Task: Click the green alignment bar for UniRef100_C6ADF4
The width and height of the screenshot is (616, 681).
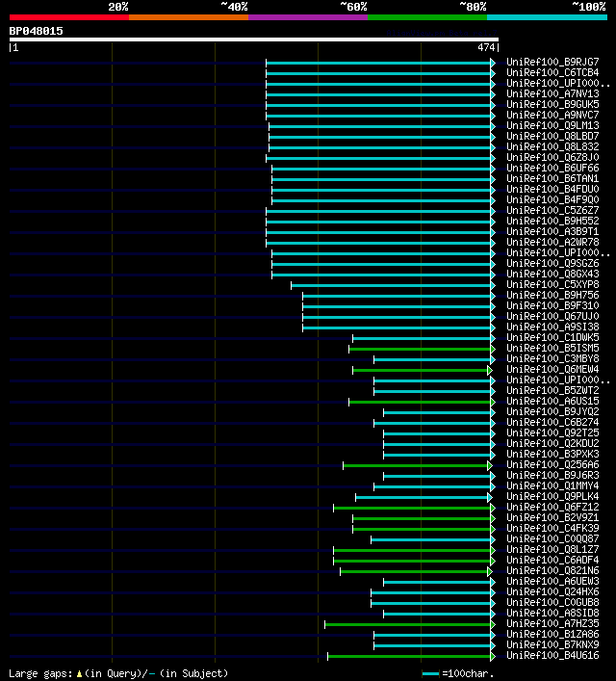Action: point(414,561)
